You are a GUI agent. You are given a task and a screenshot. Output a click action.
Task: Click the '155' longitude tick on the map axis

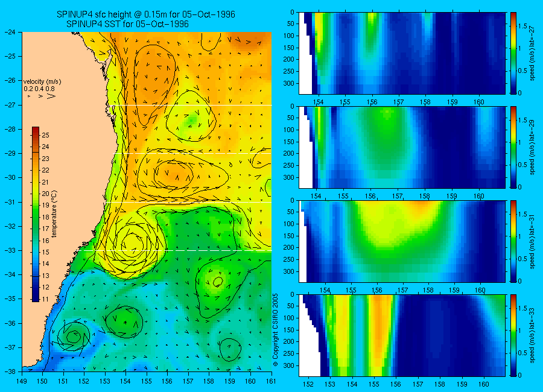tap(147, 381)
